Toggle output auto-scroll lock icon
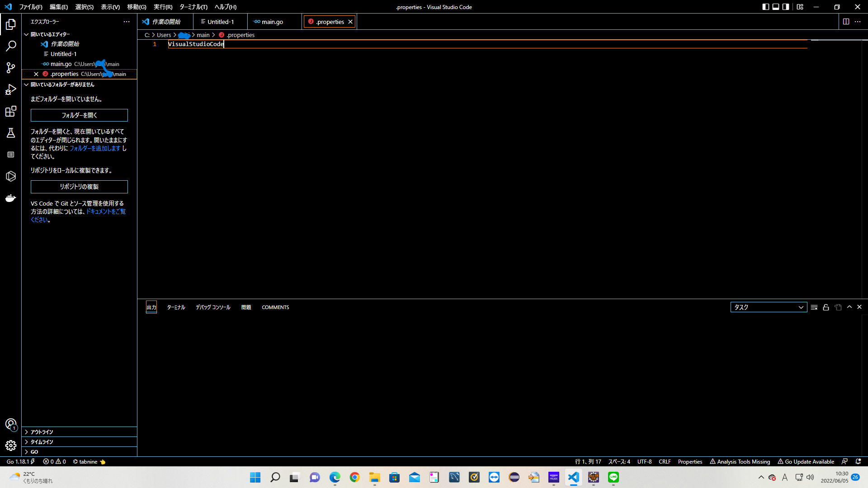 coord(826,307)
